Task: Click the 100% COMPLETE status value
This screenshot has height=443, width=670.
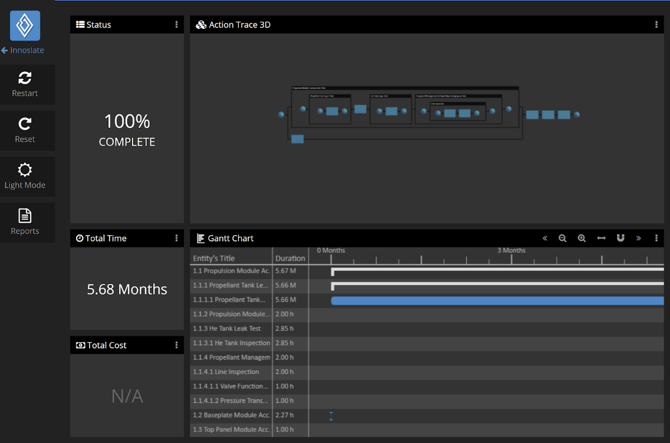Action: pos(127,130)
